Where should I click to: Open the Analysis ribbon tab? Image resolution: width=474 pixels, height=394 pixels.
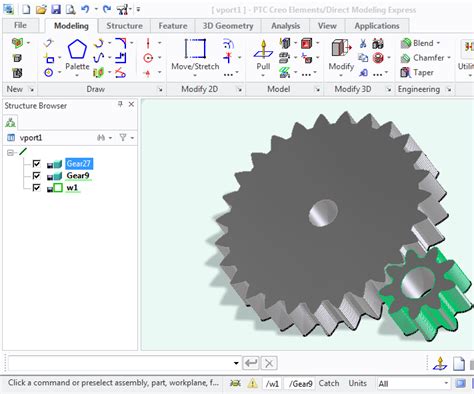[285, 26]
